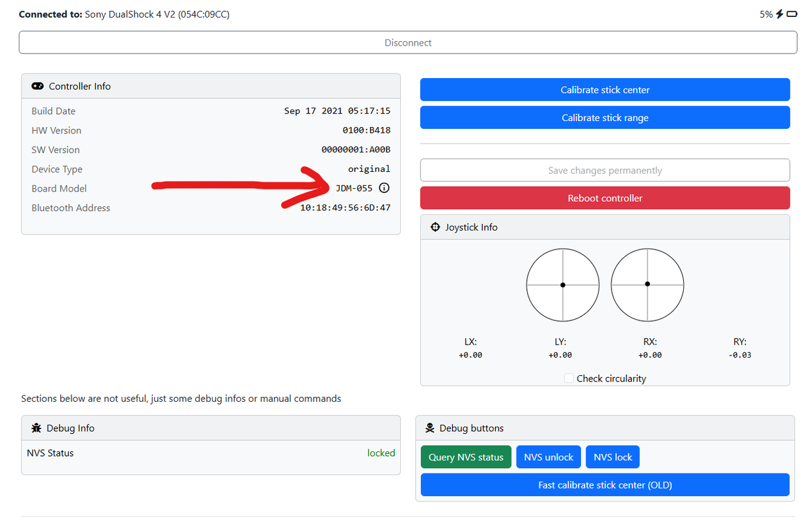Click NVS unlock button

[548, 457]
